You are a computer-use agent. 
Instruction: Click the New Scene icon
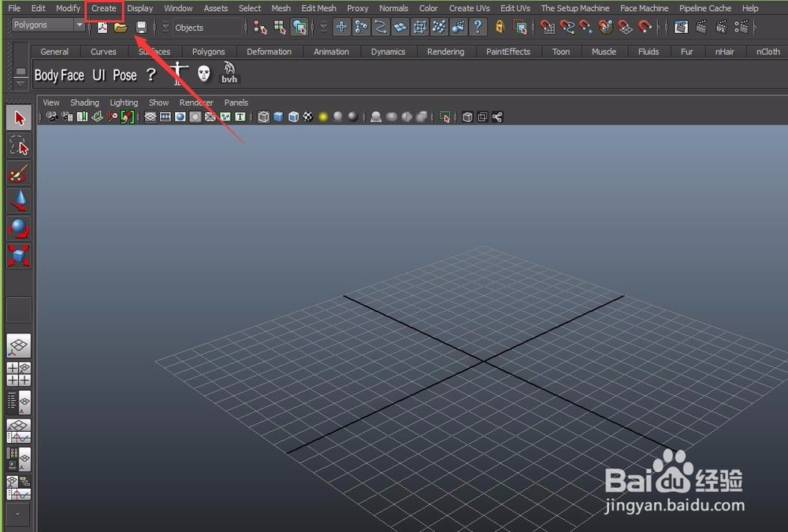point(102,28)
